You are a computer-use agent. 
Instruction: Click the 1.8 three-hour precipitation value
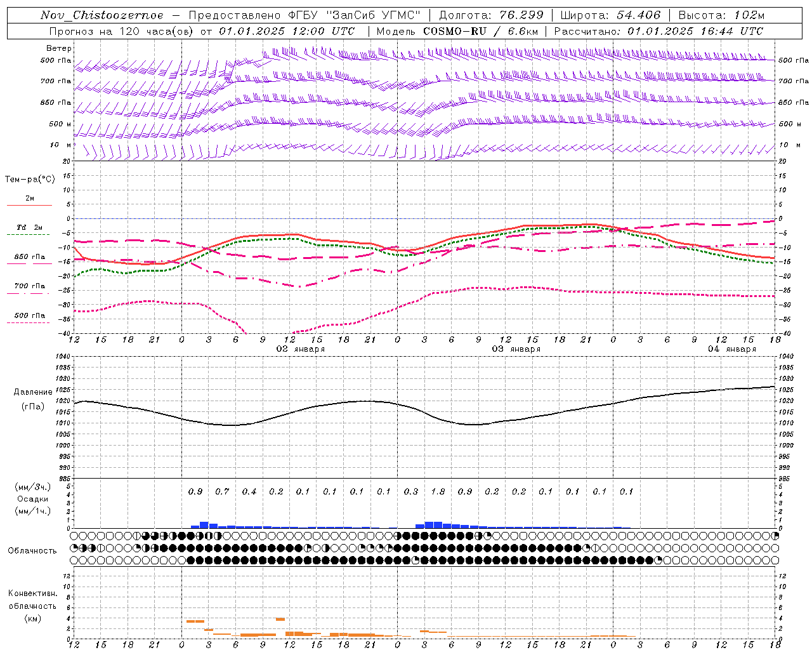tap(438, 491)
